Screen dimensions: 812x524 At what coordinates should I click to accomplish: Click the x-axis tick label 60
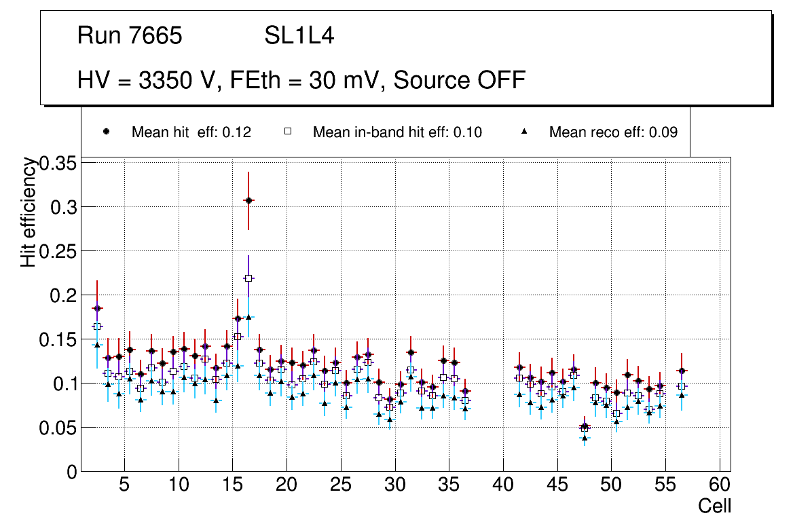click(x=720, y=485)
